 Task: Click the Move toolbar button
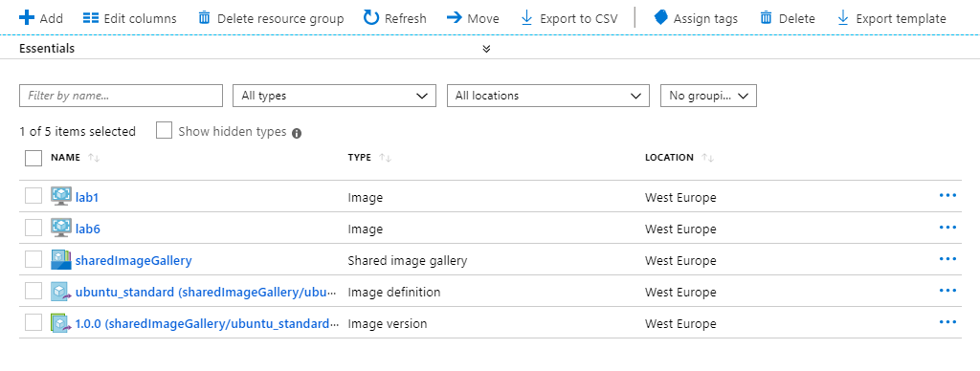click(x=473, y=18)
